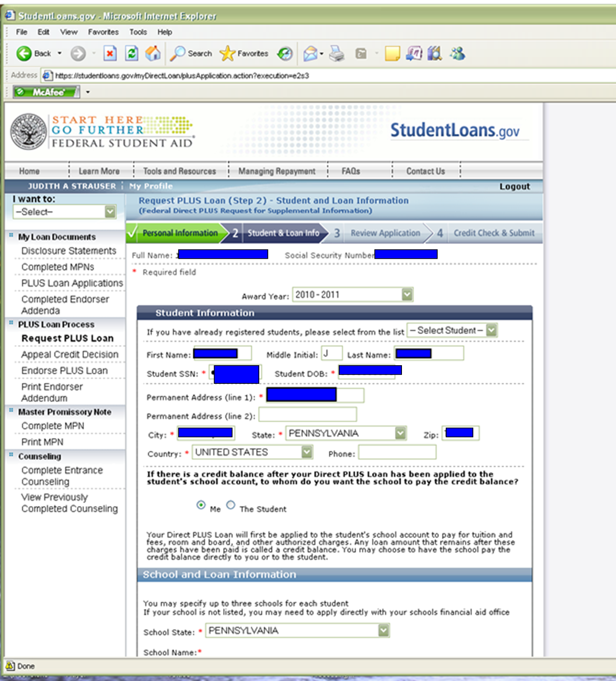Viewport: 616px width, 681px height.
Task: Open Completed MPNs link
Action: 58,267
